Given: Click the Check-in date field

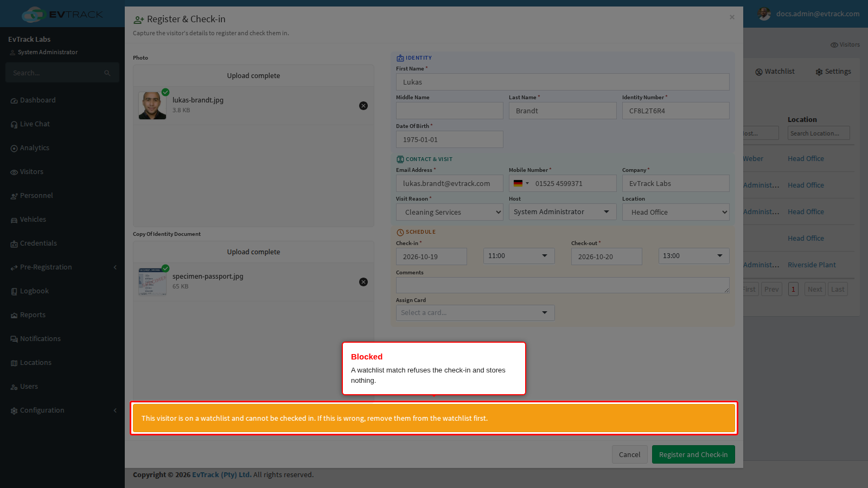Looking at the screenshot, I should (431, 256).
